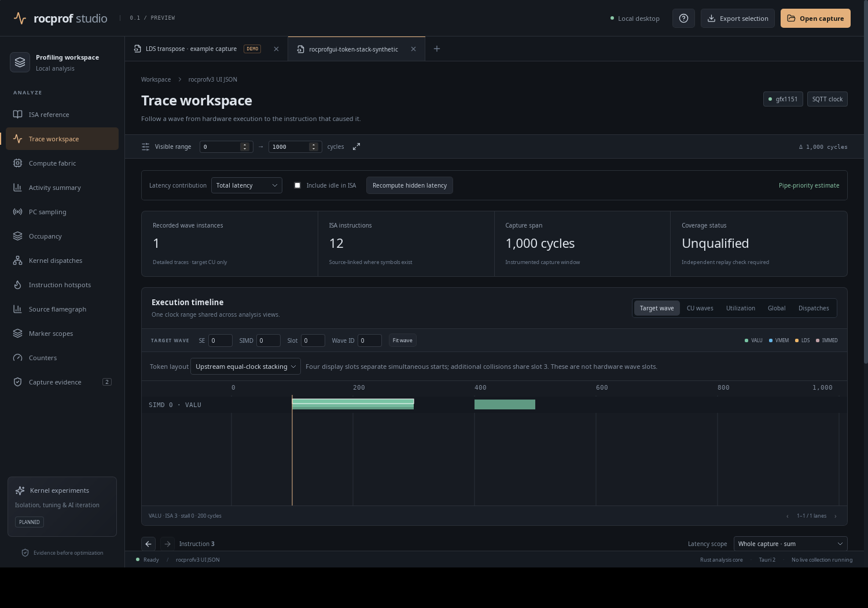
Task: Click the Fit wave button
Action: click(403, 340)
